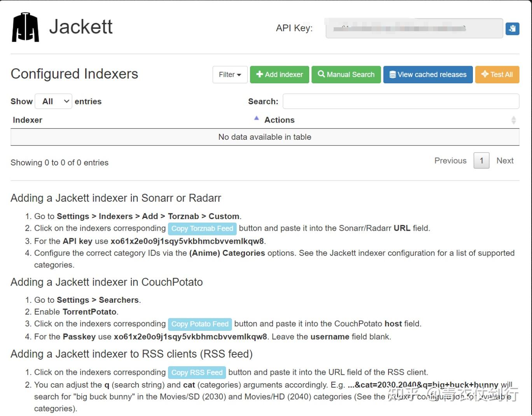Open the Filter dropdown
This screenshot has height=416, width=532.
click(230, 74)
